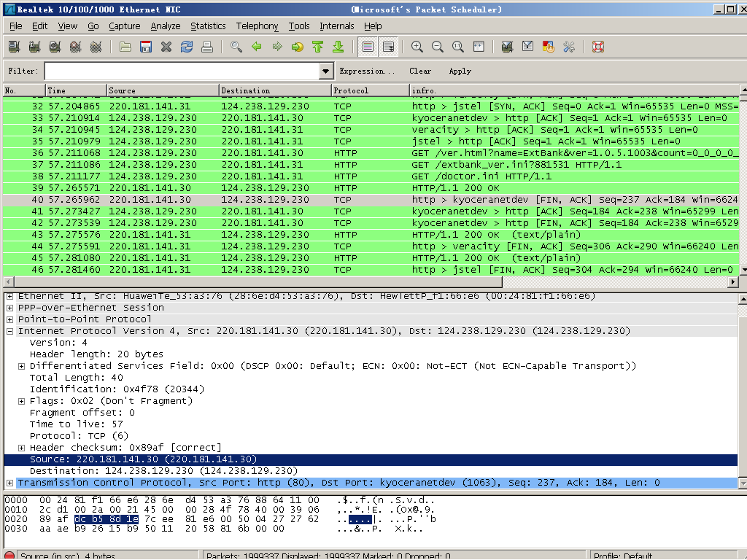
Task: Open Wireshark preferences tool icon
Action: click(x=569, y=47)
